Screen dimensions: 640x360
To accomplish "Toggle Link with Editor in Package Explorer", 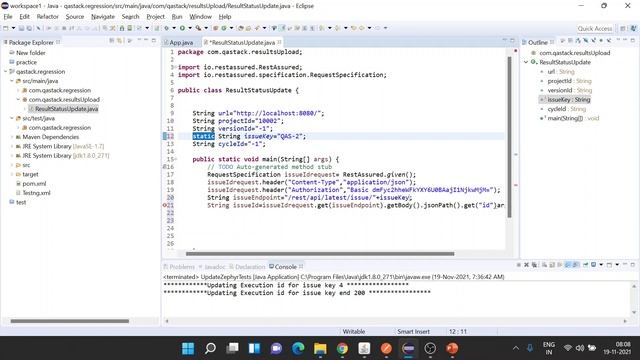I will pos(119,41).
